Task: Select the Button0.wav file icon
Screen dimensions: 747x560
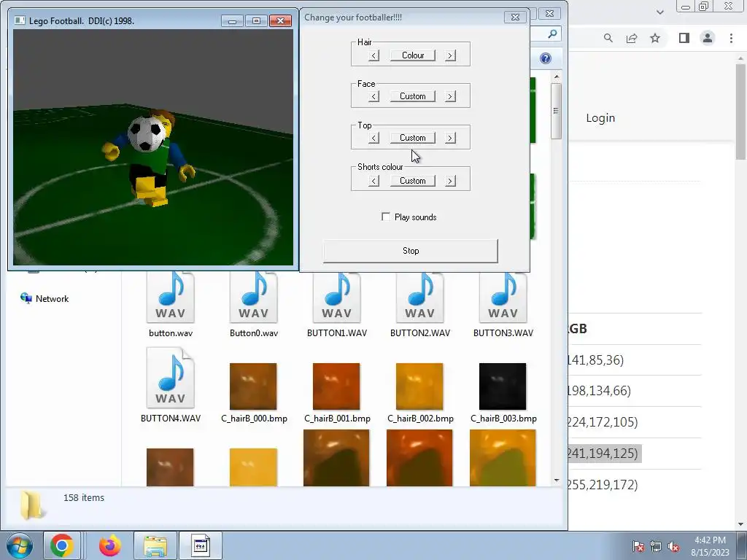Action: (253, 298)
